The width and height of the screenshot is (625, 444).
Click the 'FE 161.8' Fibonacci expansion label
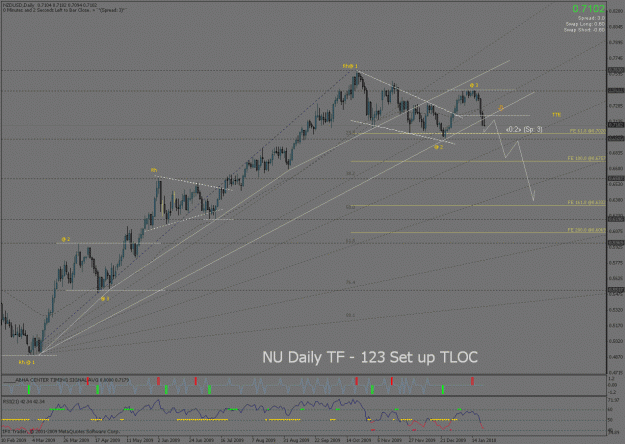(x=587, y=203)
